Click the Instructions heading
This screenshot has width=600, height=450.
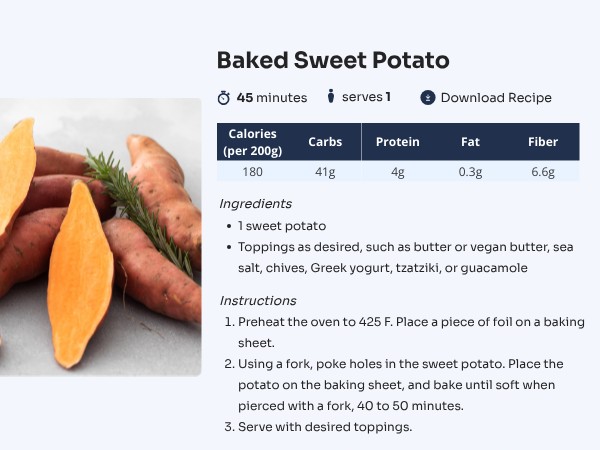(x=258, y=300)
